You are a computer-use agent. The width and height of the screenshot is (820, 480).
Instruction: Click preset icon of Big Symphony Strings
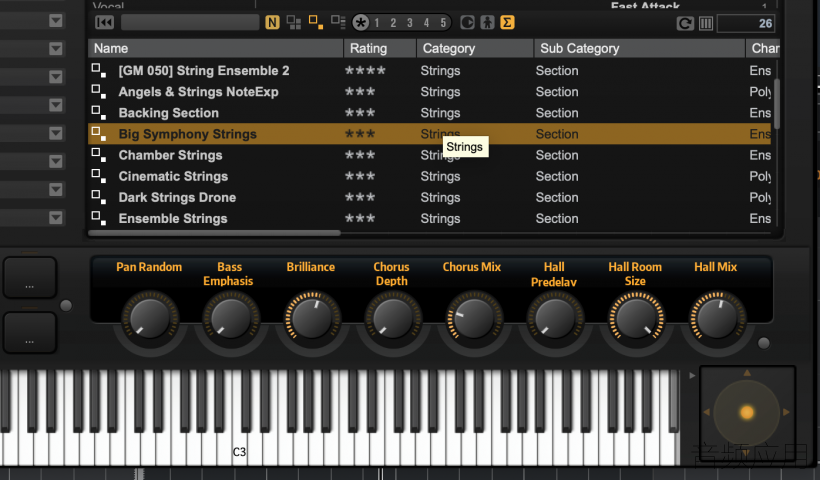(98, 134)
